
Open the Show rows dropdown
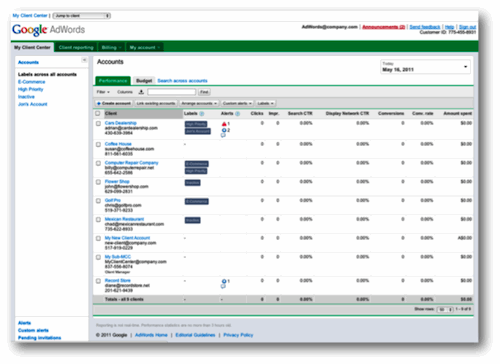click(x=445, y=309)
